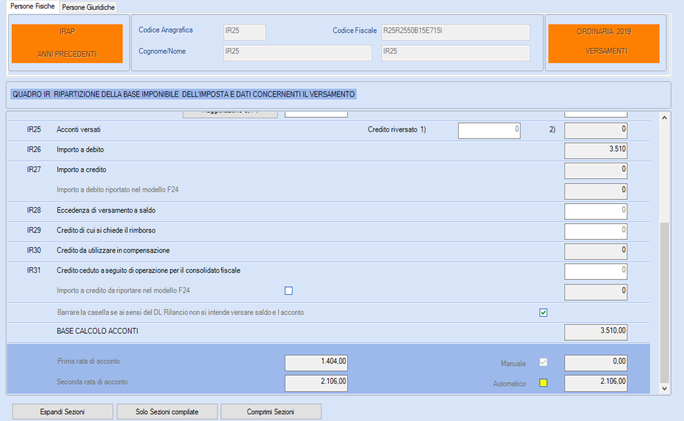Click the vertical scrollbar thumb

(664, 303)
